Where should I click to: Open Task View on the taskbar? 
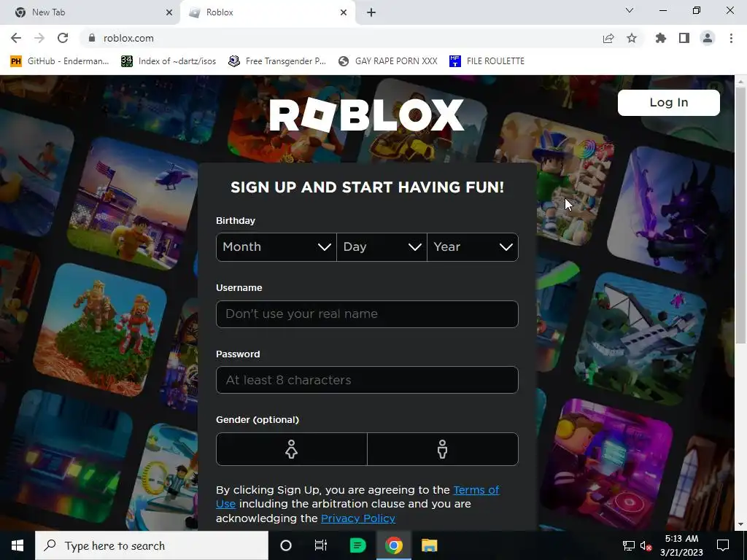click(321, 545)
